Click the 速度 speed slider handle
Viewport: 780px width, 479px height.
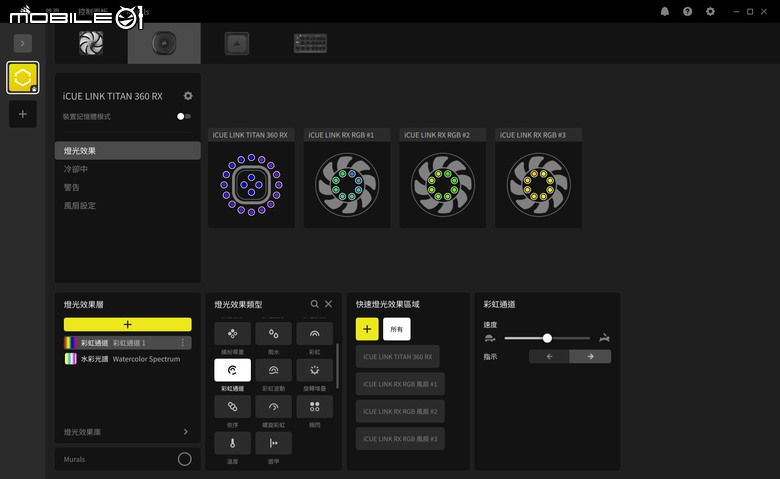tap(547, 338)
